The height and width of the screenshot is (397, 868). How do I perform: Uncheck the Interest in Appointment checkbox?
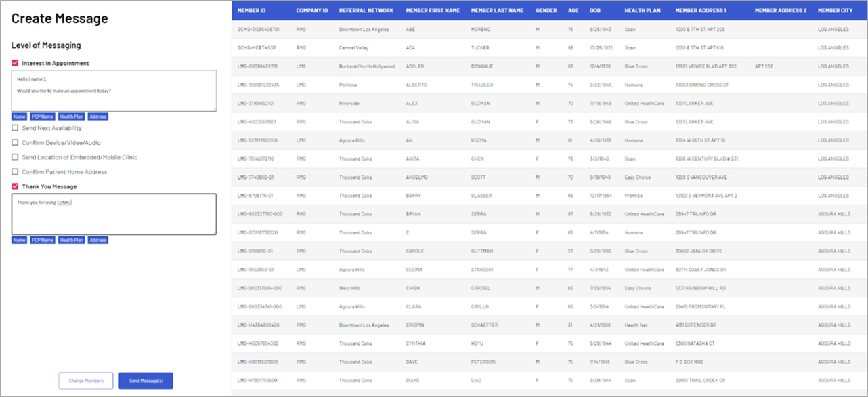15,63
